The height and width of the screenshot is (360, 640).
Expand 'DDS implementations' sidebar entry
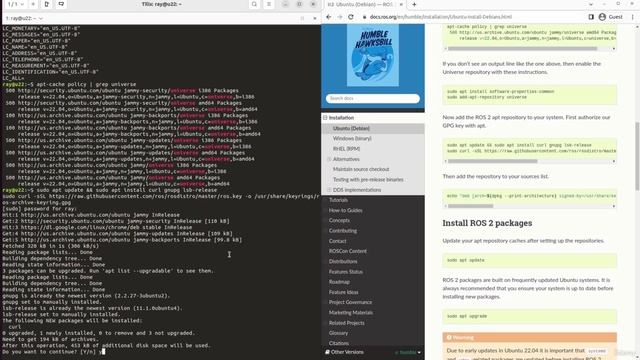329,190
